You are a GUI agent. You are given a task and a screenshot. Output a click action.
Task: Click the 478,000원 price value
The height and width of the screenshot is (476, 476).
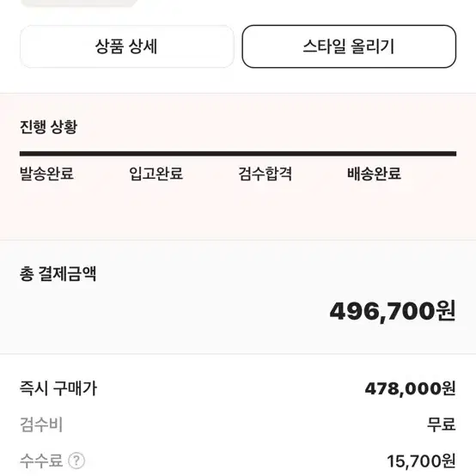[x=410, y=388]
